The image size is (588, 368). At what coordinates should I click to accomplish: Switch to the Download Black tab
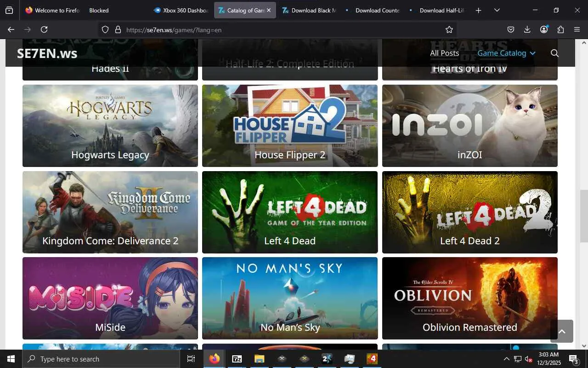point(309,10)
